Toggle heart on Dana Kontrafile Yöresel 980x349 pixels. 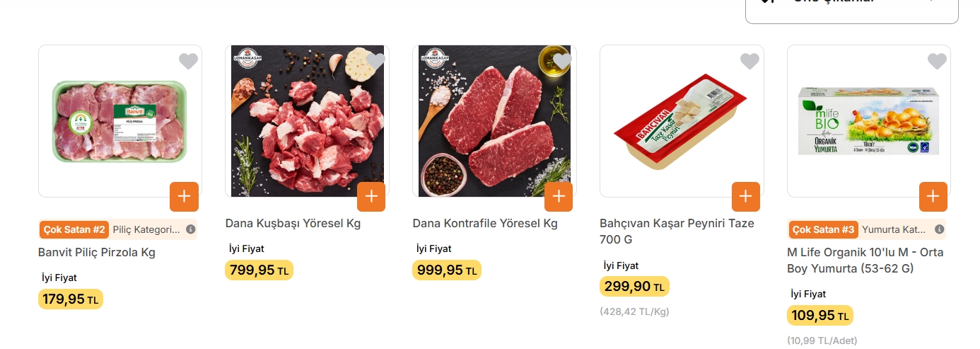click(x=562, y=62)
